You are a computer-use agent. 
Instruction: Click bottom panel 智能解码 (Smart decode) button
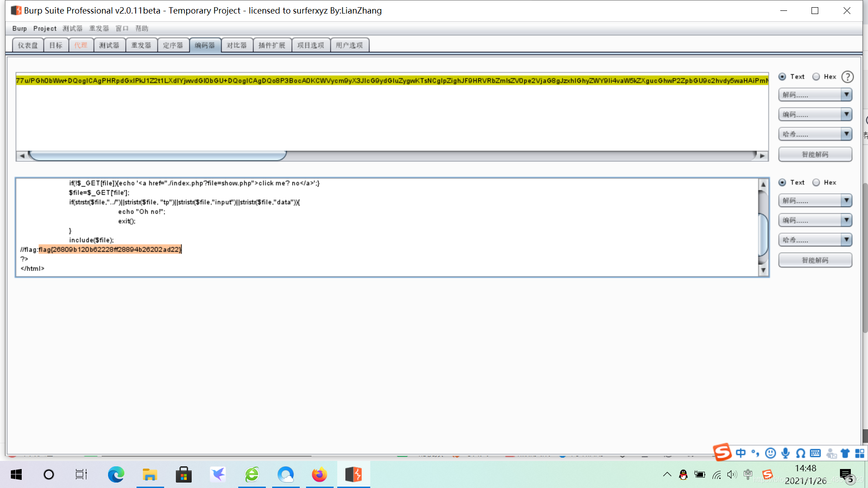[815, 260]
